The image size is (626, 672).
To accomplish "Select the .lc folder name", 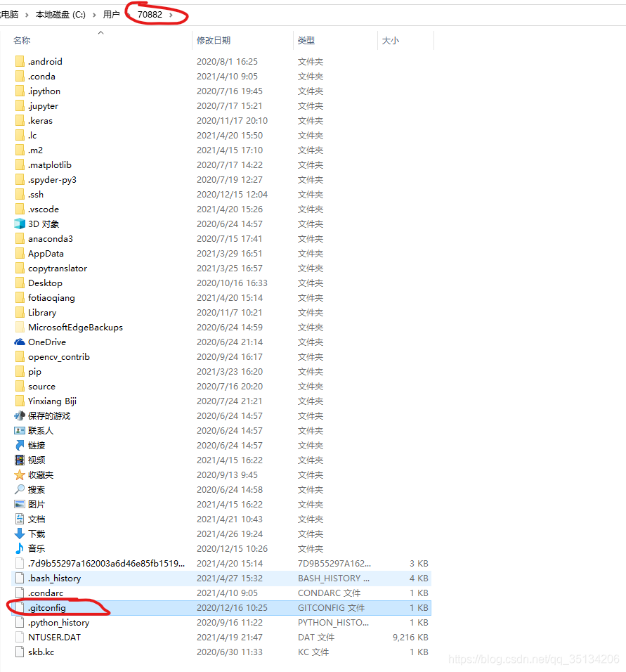I will click(32, 136).
